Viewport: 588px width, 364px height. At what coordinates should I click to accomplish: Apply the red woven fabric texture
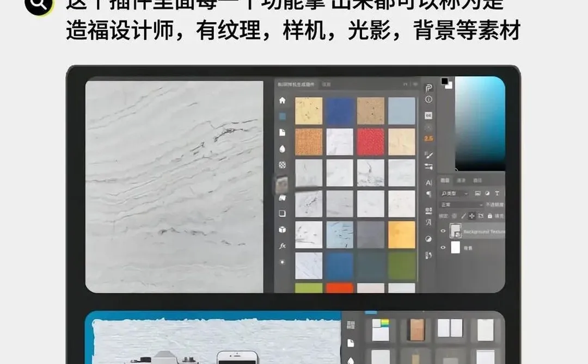tap(371, 142)
